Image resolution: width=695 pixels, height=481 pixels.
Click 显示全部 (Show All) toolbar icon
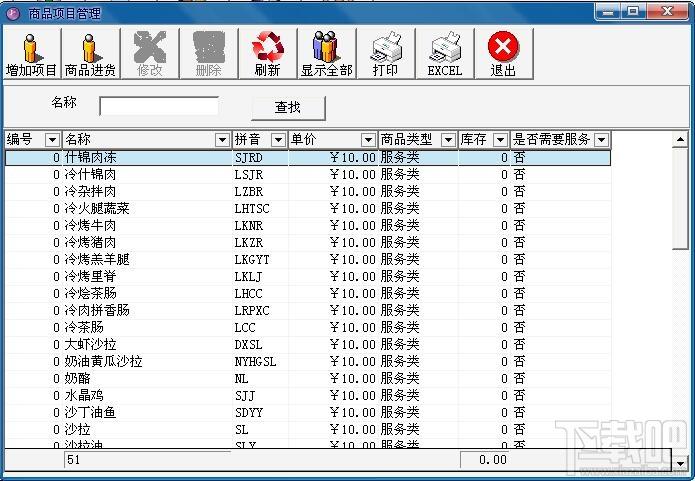pos(326,53)
